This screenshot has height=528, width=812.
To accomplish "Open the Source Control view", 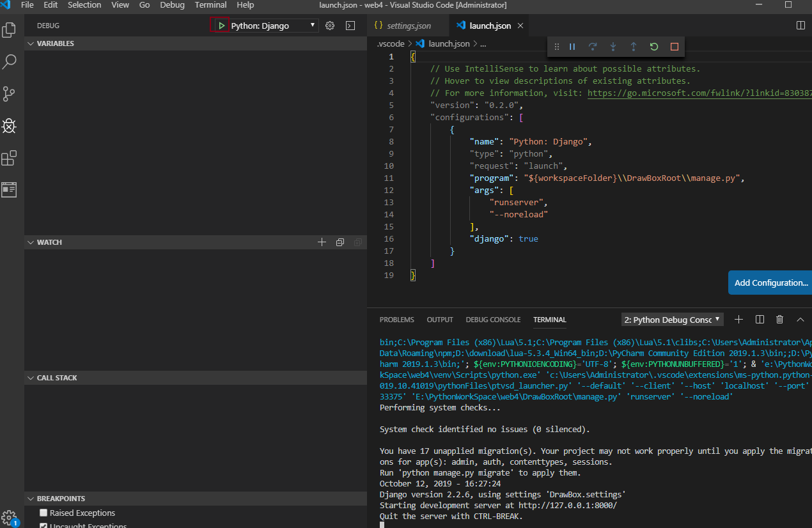I will point(9,94).
